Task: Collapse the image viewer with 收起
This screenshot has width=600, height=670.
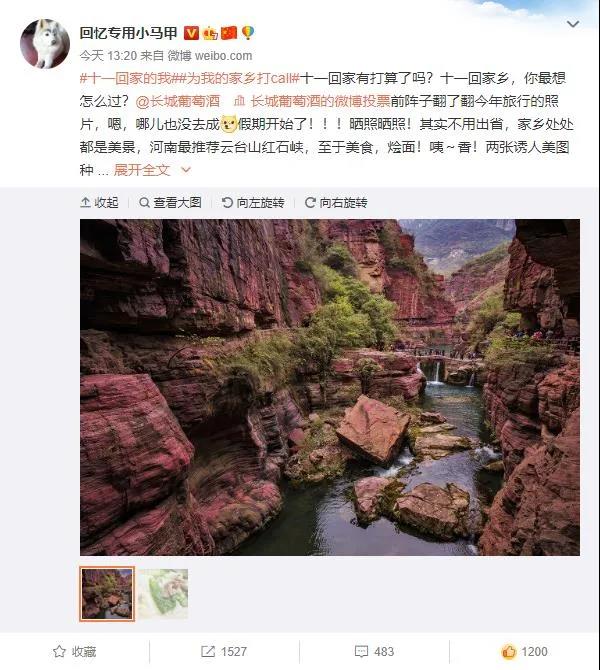Action: (x=99, y=203)
